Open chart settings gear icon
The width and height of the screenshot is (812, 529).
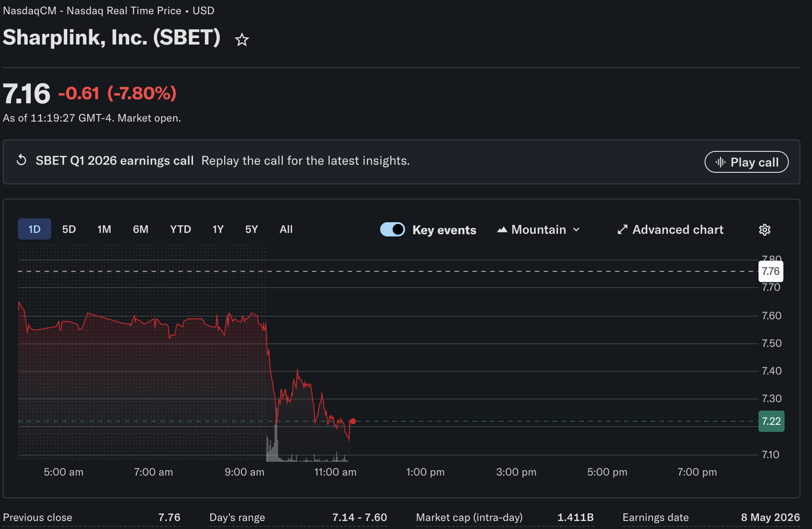coord(765,230)
